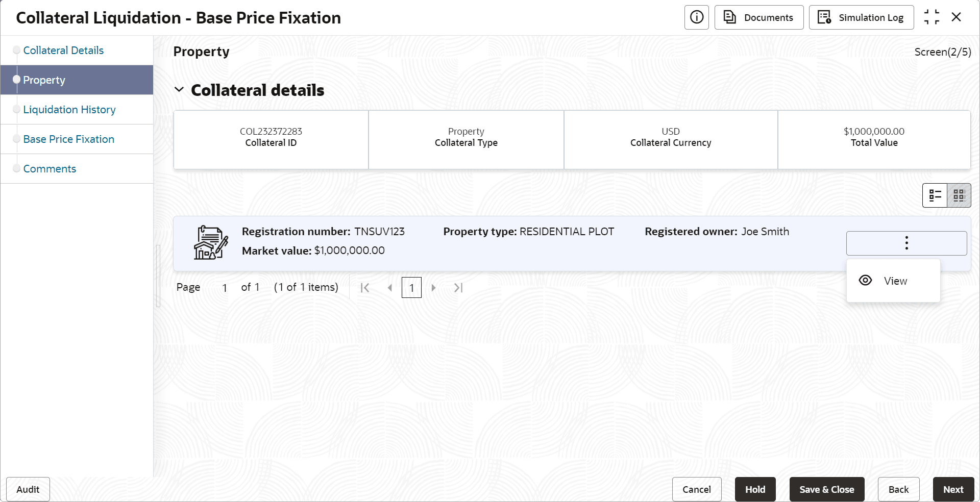The image size is (980, 502).
Task: Open the Base Price Fixation step
Action: tap(68, 139)
